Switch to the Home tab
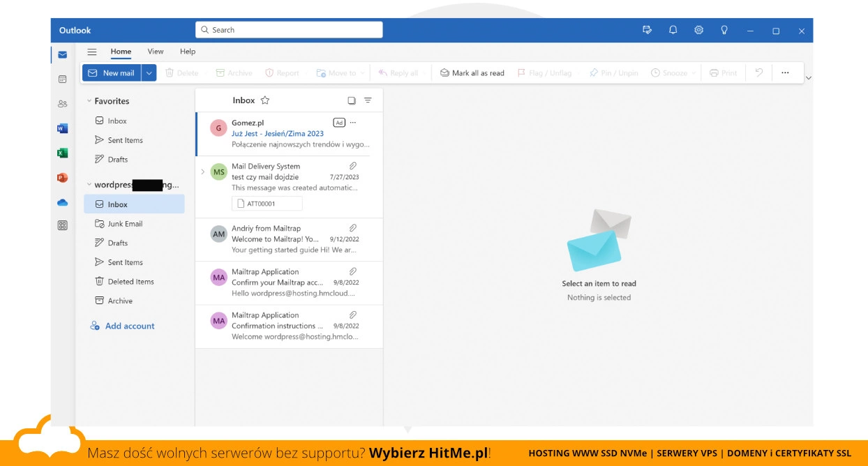The height and width of the screenshot is (466, 868). [121, 52]
